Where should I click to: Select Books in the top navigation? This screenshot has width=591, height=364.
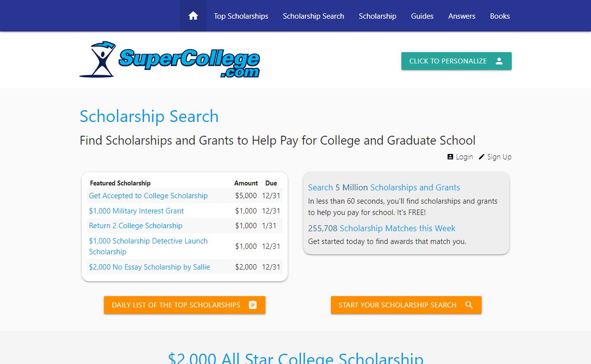499,16
